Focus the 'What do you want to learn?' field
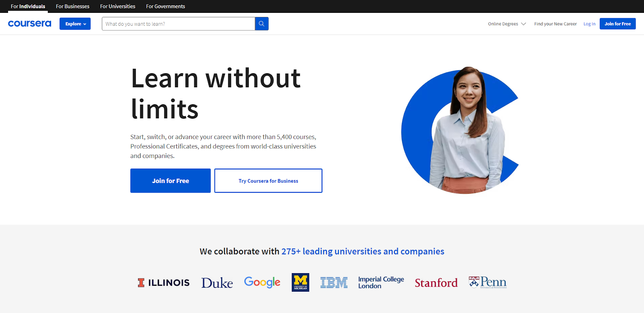 [178, 24]
